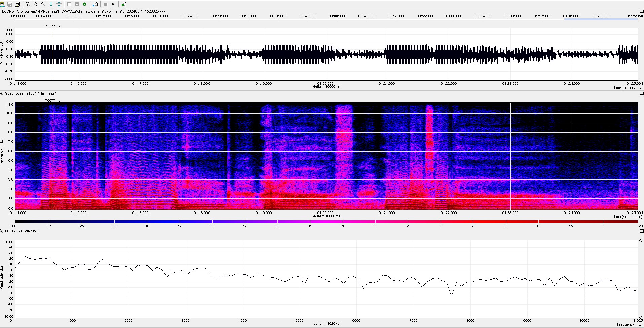Click the overview timeline at 00:40:000
This screenshot has height=328, width=644.
(x=307, y=16)
